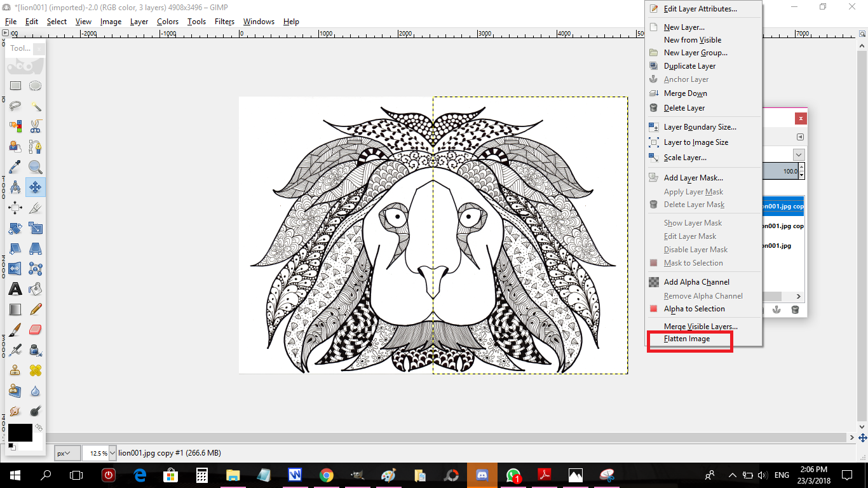Open the 12.5% zoom dropdown arrow
This screenshot has width=868, height=488.
[x=112, y=453]
